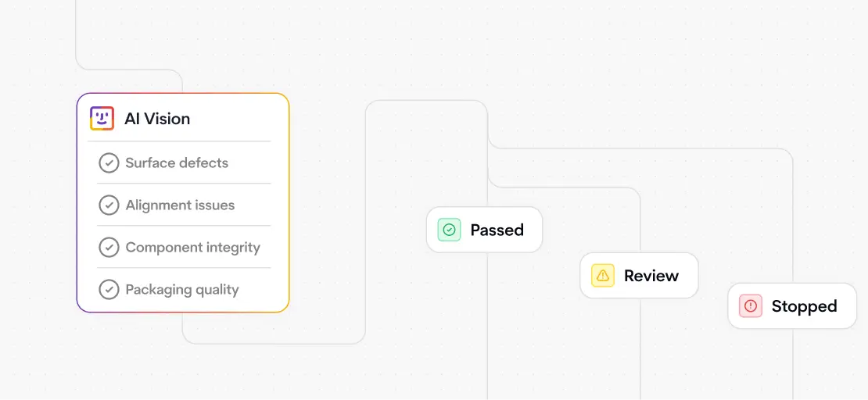This screenshot has width=868, height=400.
Task: Click the yellow warning triangle Review icon
Action: coord(603,276)
